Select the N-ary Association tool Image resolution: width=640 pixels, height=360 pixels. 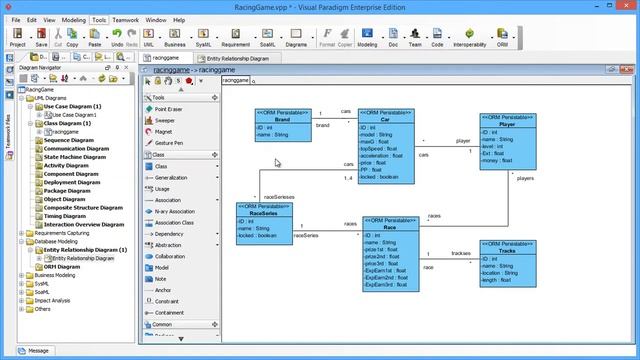click(170, 211)
